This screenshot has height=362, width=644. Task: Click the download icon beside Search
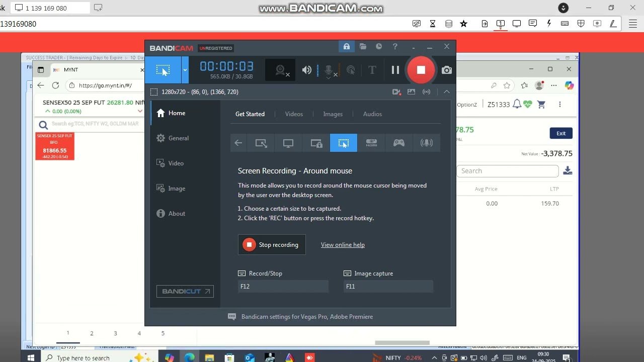point(568,170)
